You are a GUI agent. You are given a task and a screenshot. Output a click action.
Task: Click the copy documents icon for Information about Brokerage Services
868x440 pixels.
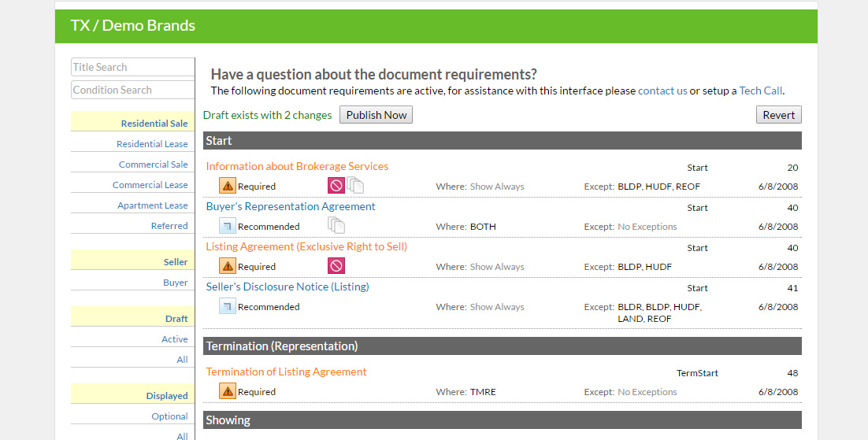click(354, 185)
